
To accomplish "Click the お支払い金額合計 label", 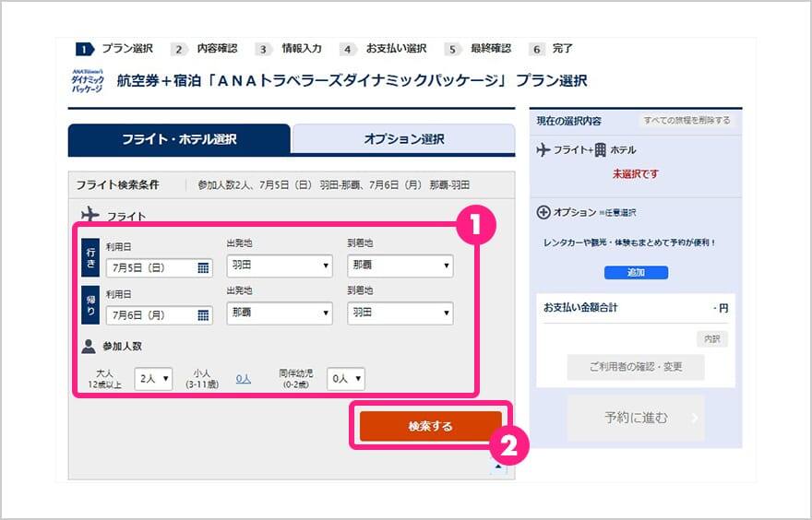I will [580, 307].
